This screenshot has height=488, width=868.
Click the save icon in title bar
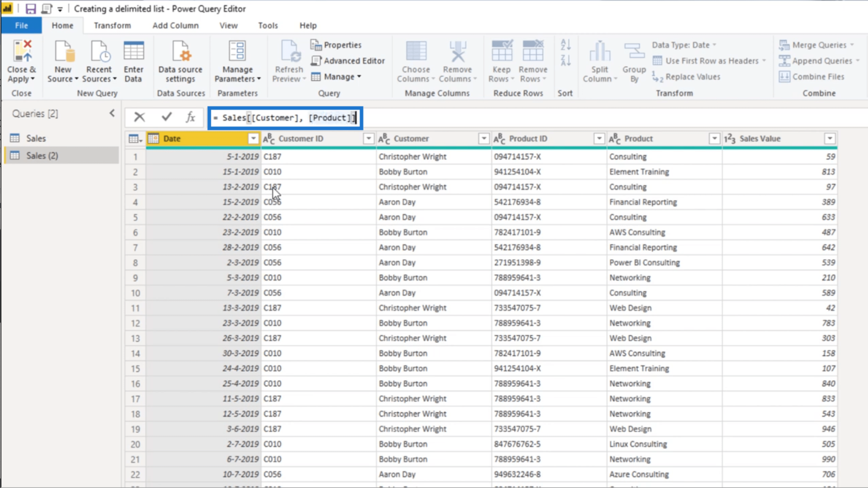coord(30,9)
